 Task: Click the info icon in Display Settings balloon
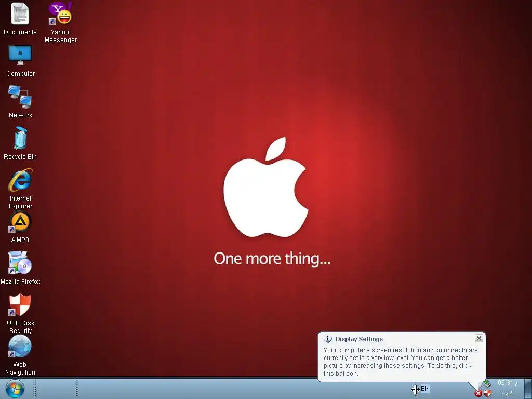coord(328,339)
